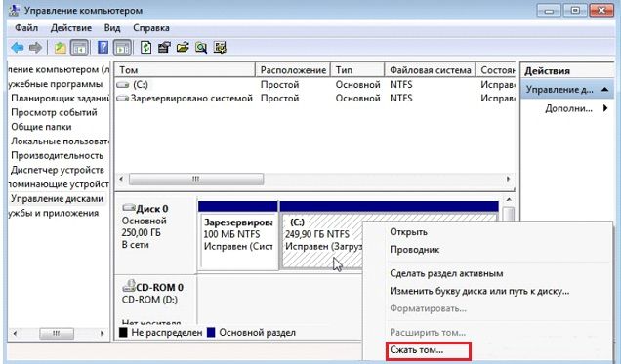
Task: Click the Состояние column header
Action: coord(496,70)
